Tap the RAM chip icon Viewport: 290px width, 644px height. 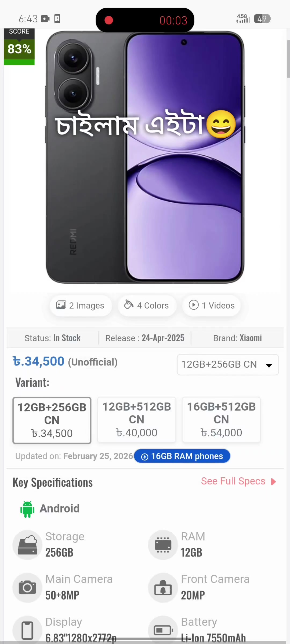pos(163,545)
